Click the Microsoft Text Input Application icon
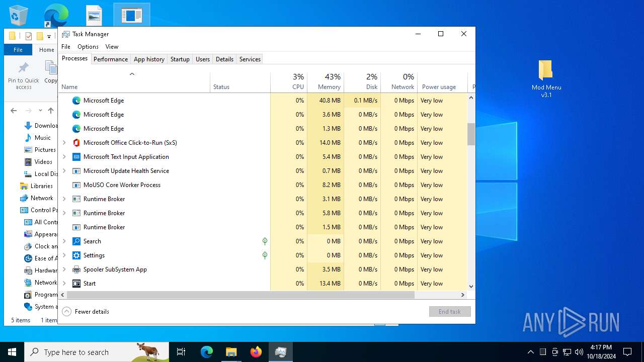Screen dimensions: 644x362 pyautogui.click(x=76, y=157)
